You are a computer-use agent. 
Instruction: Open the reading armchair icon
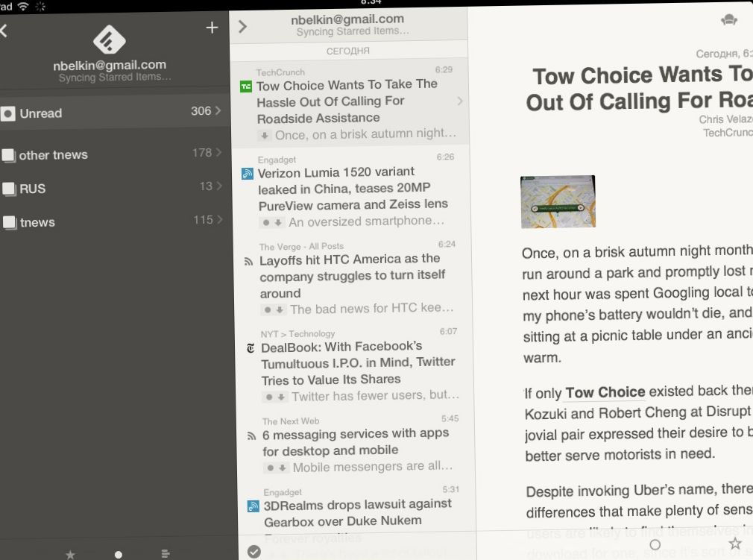[729, 19]
